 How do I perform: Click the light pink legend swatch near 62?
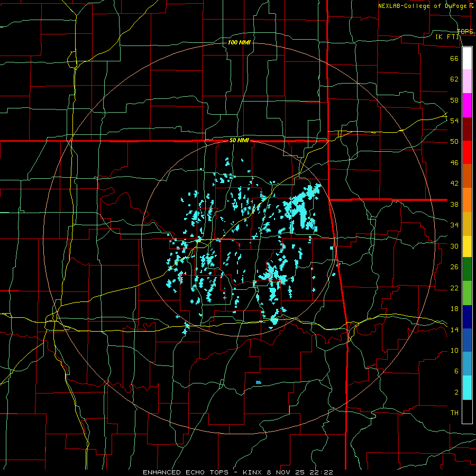click(x=467, y=81)
